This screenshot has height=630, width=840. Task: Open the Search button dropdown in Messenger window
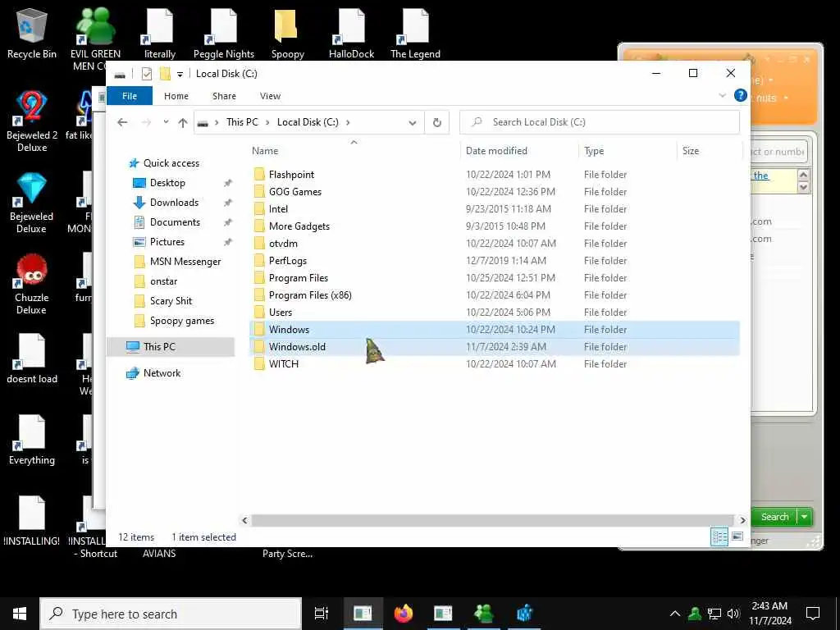(x=805, y=517)
